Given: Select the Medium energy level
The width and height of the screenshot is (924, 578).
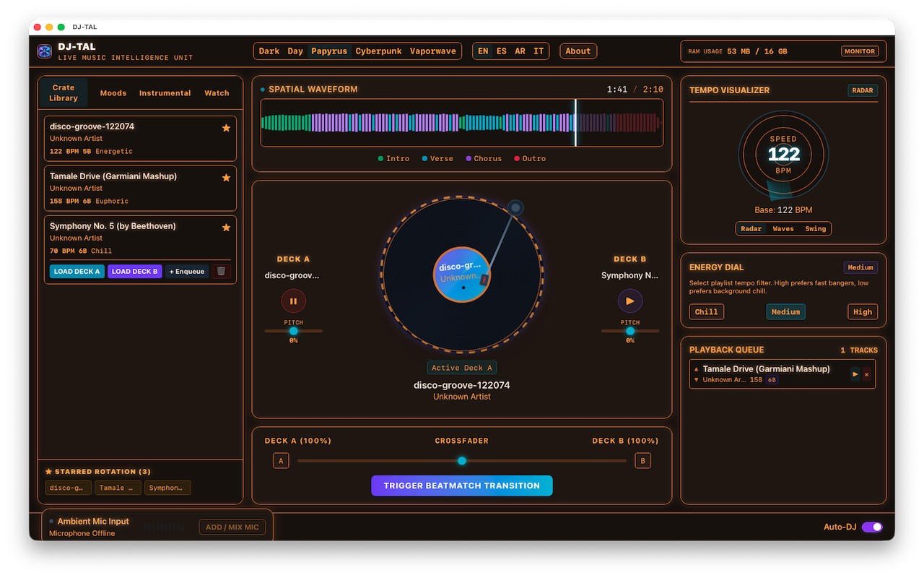Looking at the screenshot, I should (785, 312).
